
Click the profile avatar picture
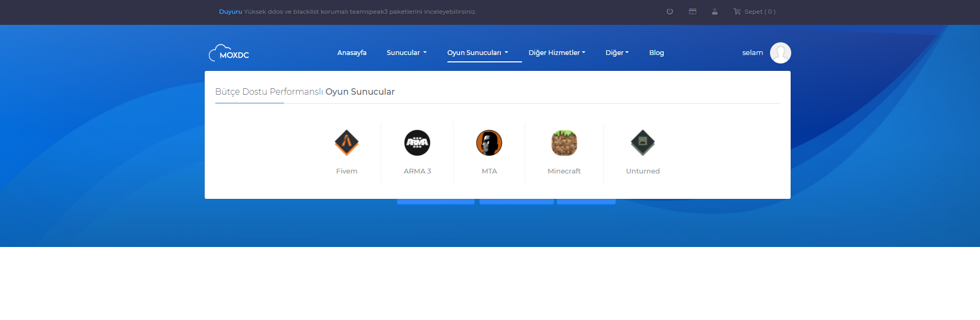pyautogui.click(x=780, y=53)
